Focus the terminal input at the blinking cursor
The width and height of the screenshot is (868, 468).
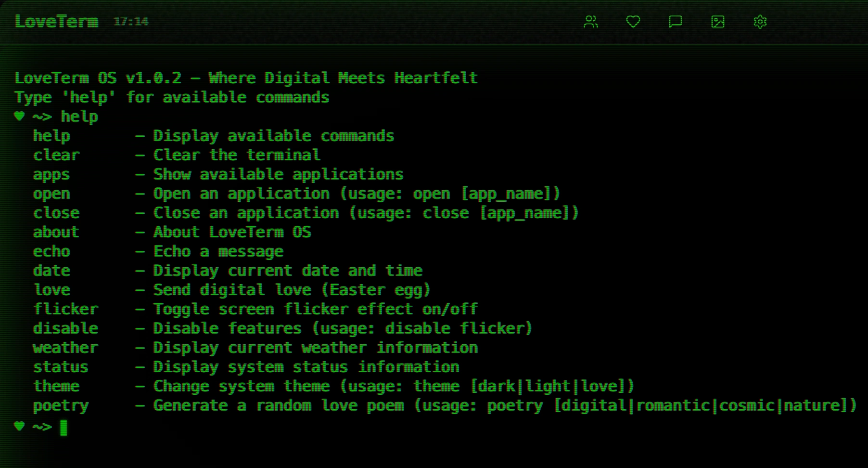tap(64, 427)
